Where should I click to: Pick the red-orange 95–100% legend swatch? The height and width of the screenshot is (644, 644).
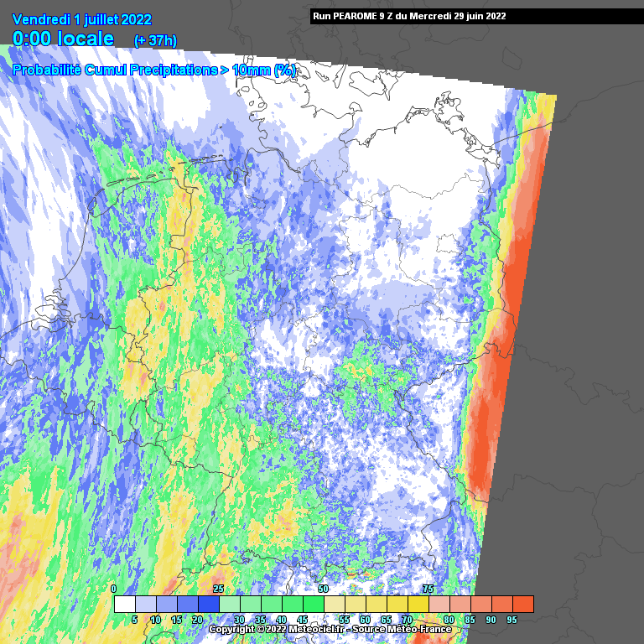coord(522,604)
